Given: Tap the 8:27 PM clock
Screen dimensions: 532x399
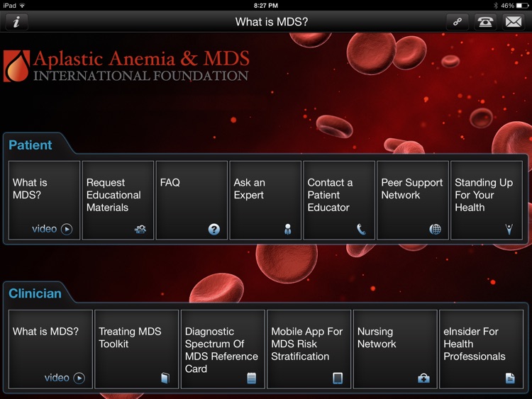Looking at the screenshot, I should tap(266, 6).
